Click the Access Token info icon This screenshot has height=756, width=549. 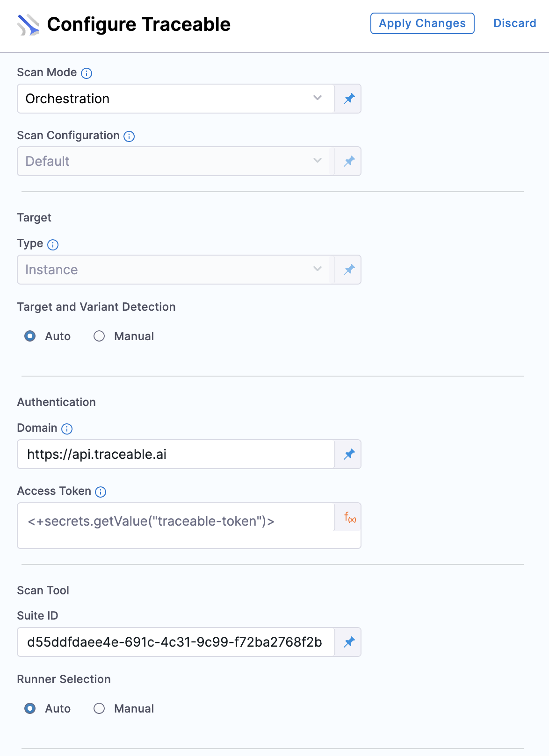101,492
